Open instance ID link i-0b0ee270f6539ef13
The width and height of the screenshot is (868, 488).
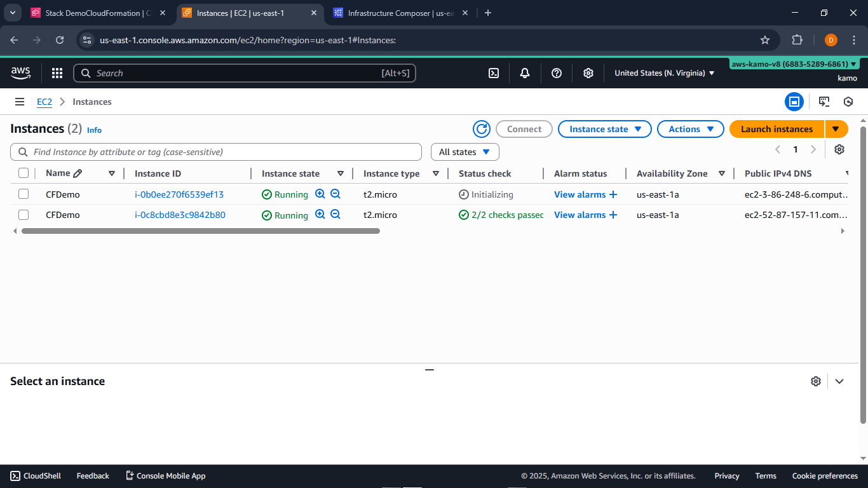(x=179, y=194)
